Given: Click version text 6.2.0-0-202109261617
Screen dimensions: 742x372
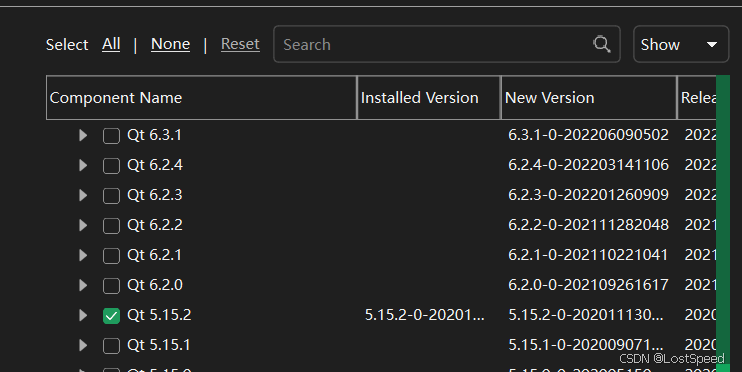Looking at the screenshot, I should (588, 285).
